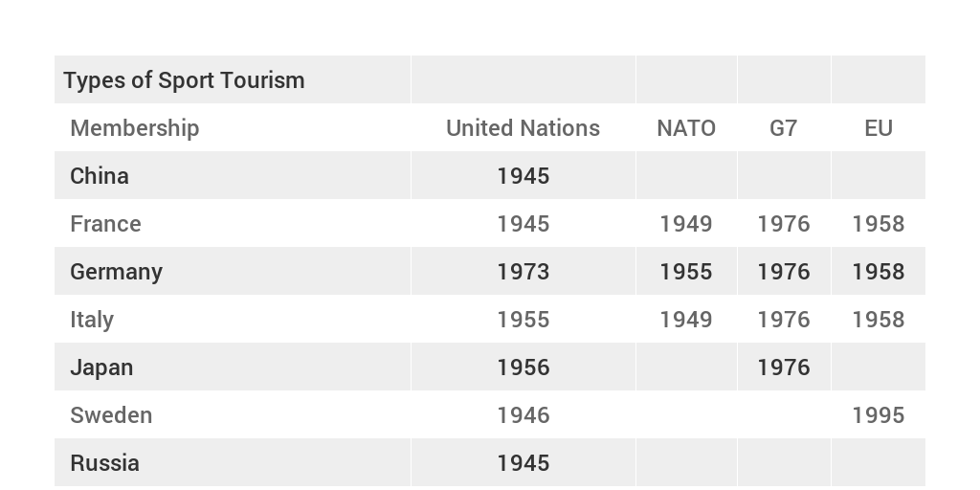This screenshot has width=980, height=490.
Task: Click the Germany row label
Action: [x=116, y=272]
